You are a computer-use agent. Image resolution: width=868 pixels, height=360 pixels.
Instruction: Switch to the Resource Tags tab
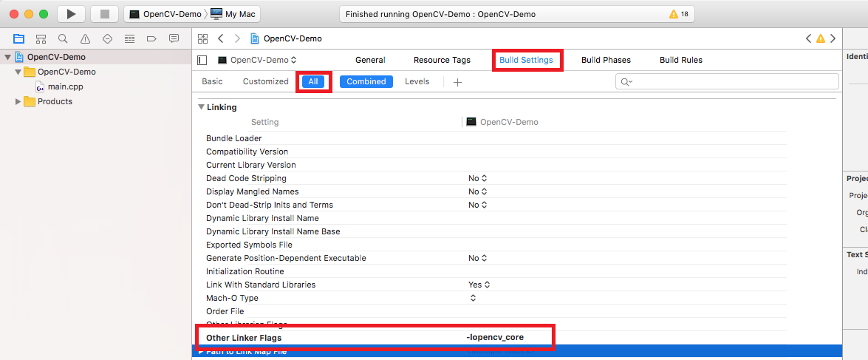(x=442, y=60)
